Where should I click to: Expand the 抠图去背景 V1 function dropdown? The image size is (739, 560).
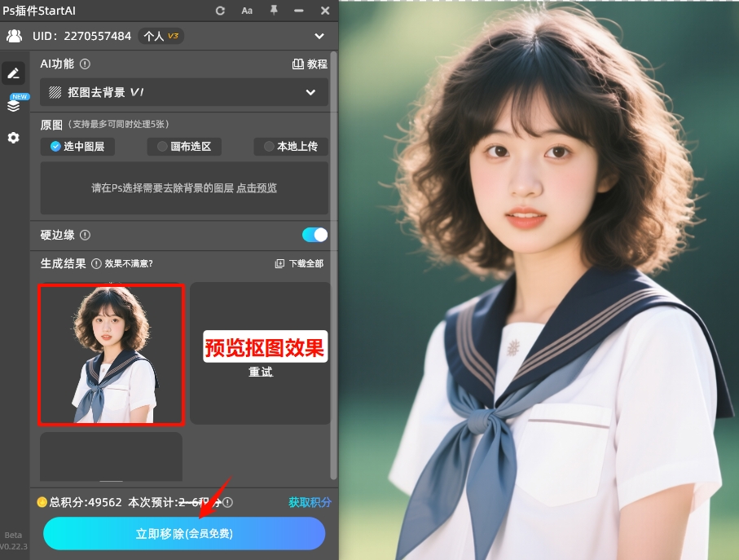(x=310, y=92)
